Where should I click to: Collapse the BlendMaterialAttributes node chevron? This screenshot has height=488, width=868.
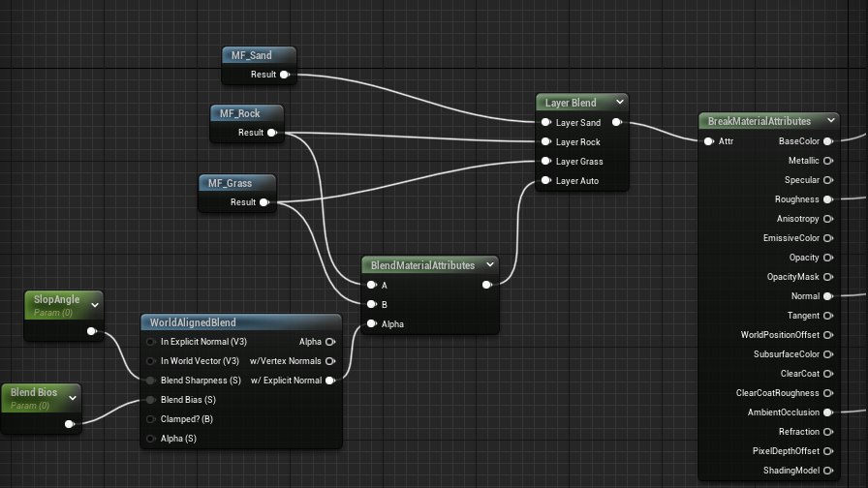point(490,264)
